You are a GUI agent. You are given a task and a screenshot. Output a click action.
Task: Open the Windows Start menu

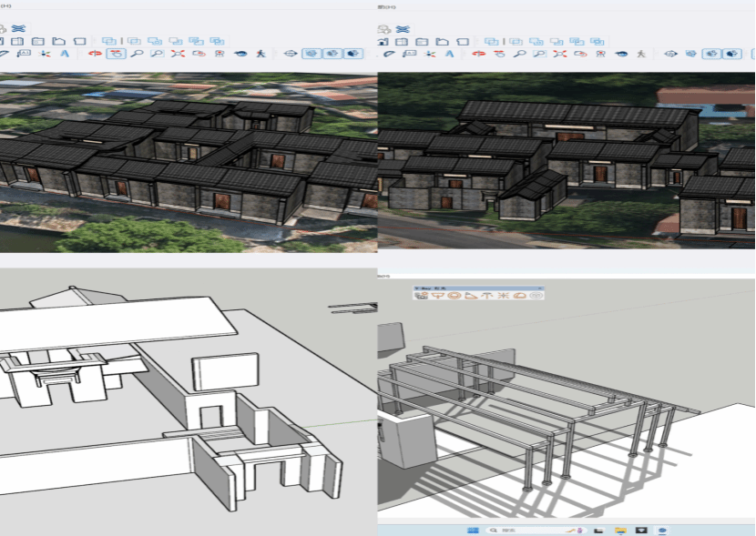473,530
